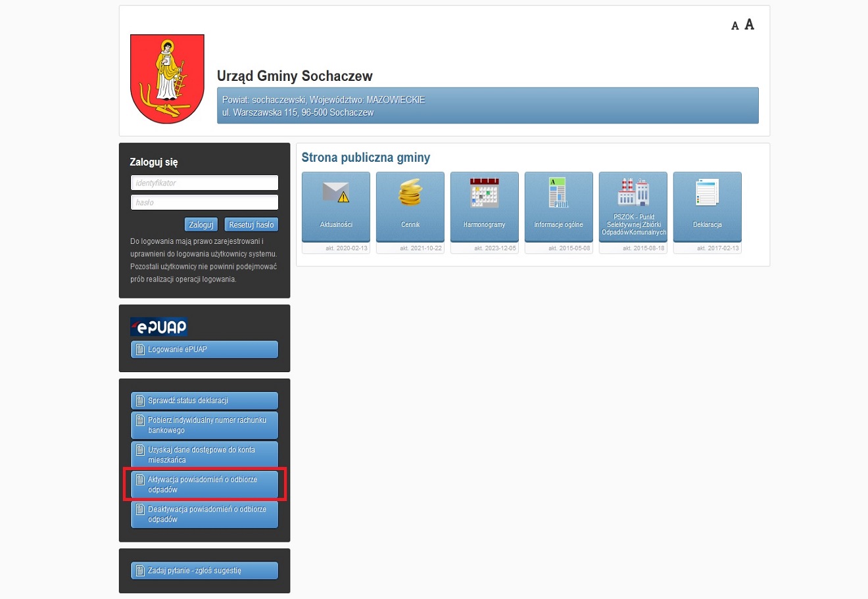Choose Uzyskaj dane dostępowe do konta mieszkańca
Screen dimensions: 868x599
pyautogui.click(x=205, y=455)
